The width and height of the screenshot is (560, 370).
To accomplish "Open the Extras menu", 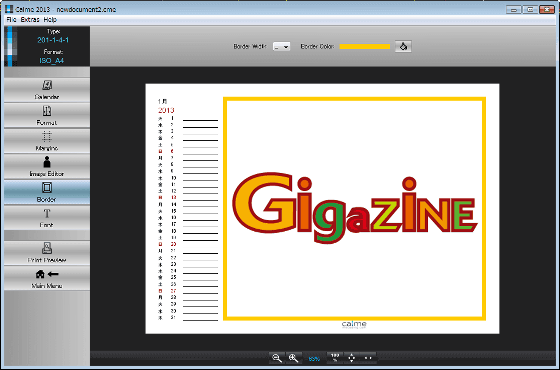I will tap(30, 20).
